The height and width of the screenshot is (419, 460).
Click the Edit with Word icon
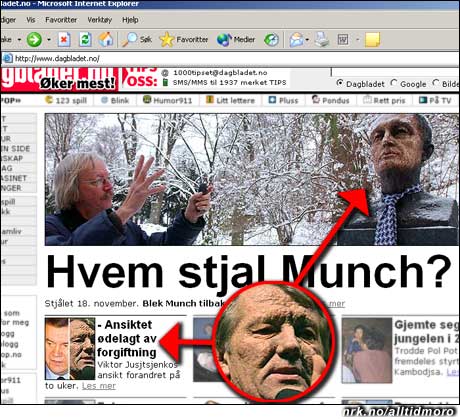[x=343, y=40]
